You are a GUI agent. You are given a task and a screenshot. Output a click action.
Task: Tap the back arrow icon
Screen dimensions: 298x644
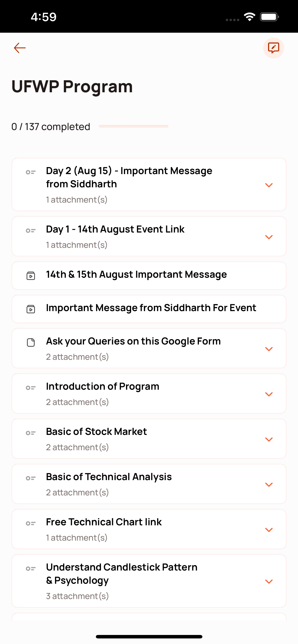tap(20, 48)
